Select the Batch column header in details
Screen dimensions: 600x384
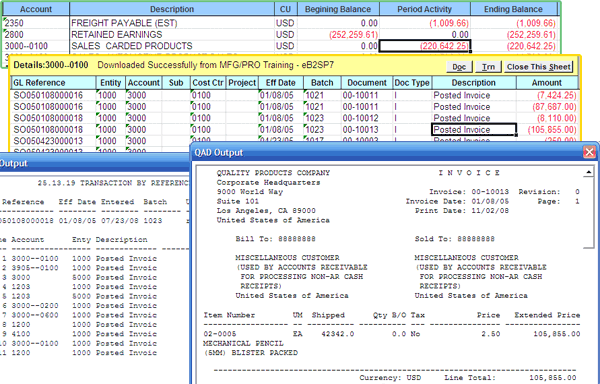point(322,83)
